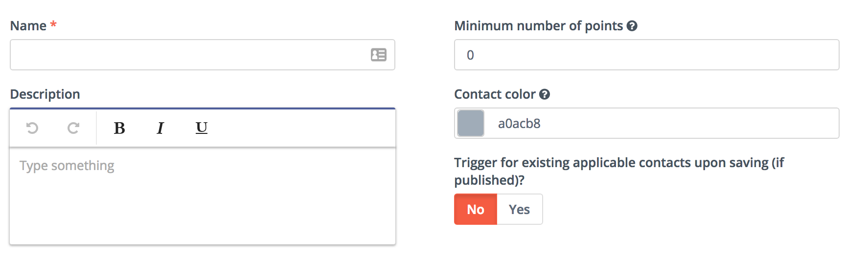Click the Trigger for existing applicable contacts label

[x=619, y=171]
